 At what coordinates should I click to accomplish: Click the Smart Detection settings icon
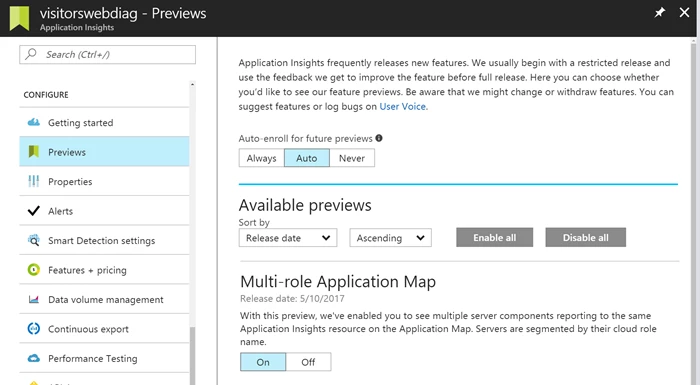(33, 240)
